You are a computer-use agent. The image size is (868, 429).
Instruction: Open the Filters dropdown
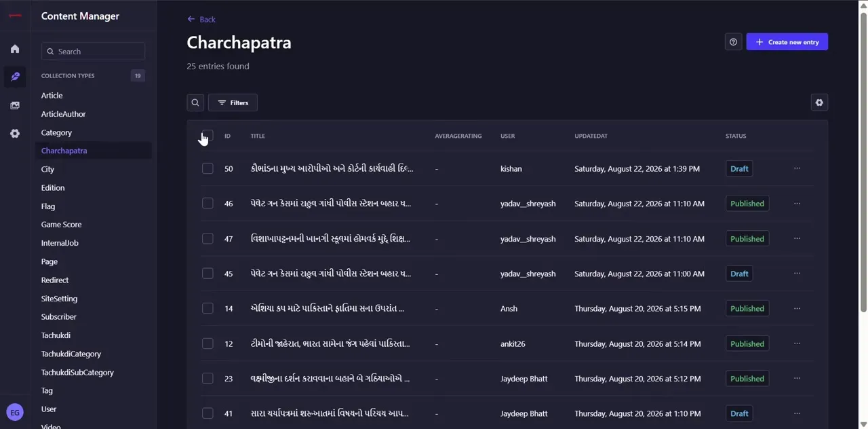(x=233, y=102)
